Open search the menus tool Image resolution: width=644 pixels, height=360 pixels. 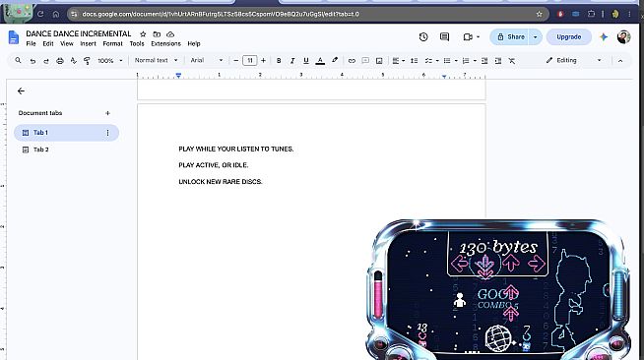coord(18,60)
